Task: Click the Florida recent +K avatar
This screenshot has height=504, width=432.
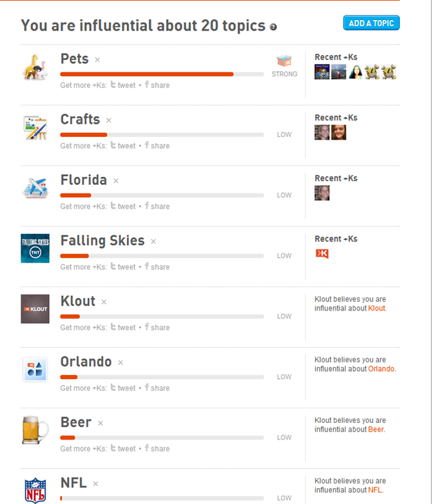Action: pyautogui.click(x=322, y=193)
